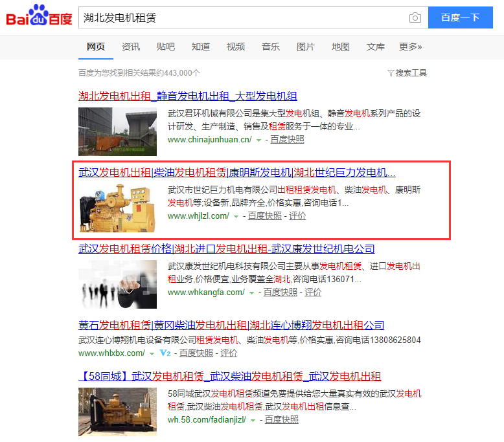Screen dimensions: 504x442
Task: Expand dropdown arrow beside whkangfa.com
Action: pos(252,293)
